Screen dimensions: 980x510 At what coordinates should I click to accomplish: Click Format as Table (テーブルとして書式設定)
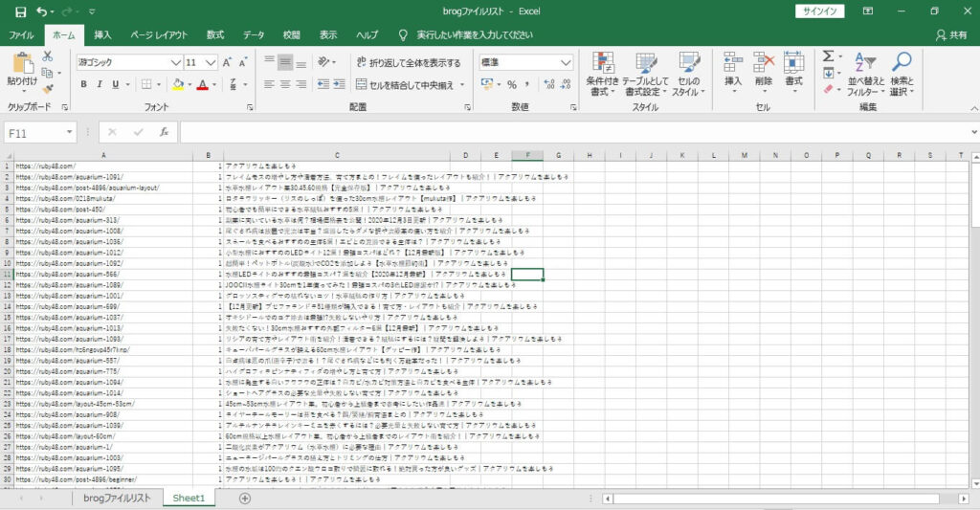[x=646, y=72]
